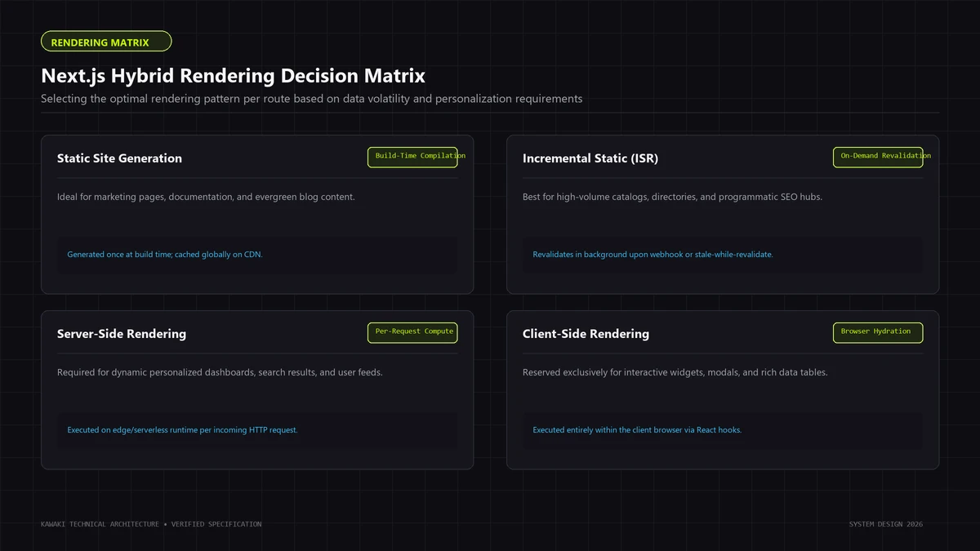Click note 'Generated once at build time'
980x551 pixels.
tap(165, 255)
